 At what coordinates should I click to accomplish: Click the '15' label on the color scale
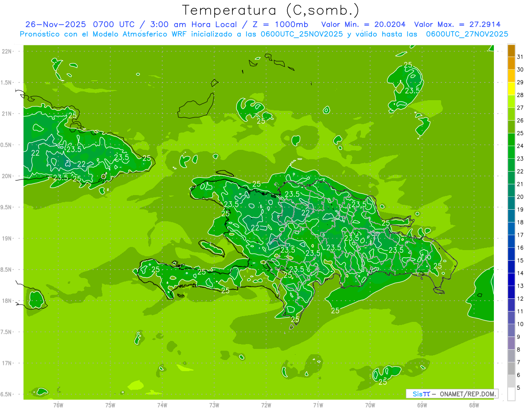pyautogui.click(x=520, y=261)
